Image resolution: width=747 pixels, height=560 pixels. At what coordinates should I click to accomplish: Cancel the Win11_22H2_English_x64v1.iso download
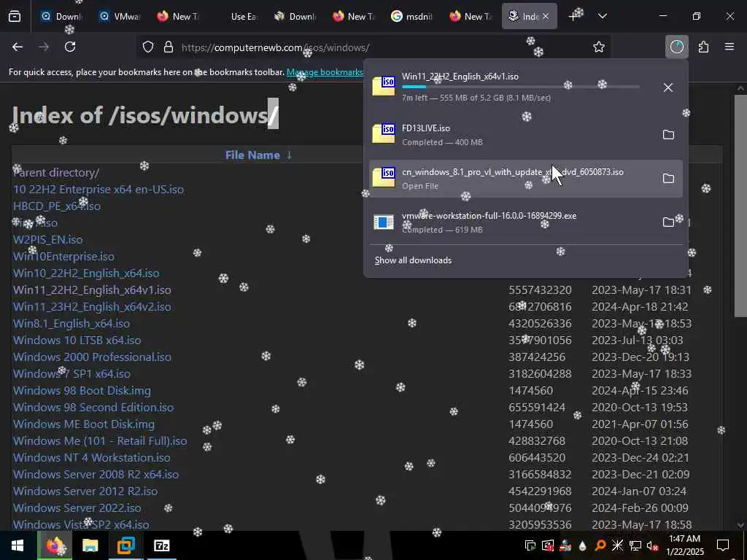pyautogui.click(x=668, y=87)
